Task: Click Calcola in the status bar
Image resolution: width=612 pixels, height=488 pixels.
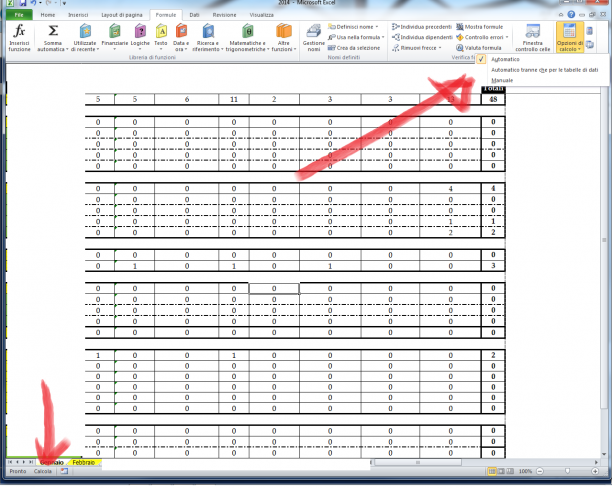Action: 43,471
